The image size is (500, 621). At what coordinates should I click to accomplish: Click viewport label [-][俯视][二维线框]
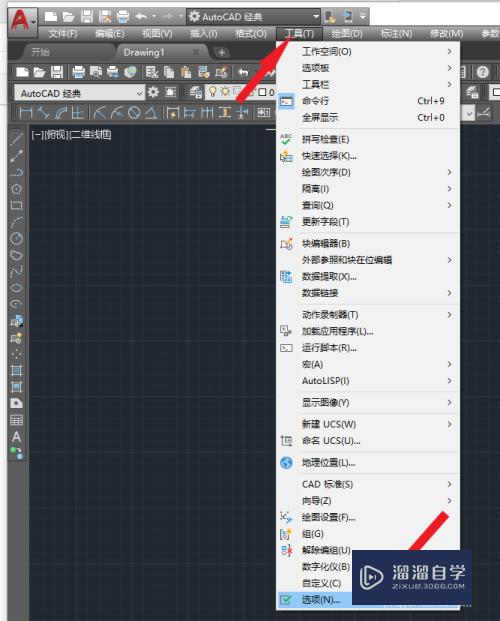(71, 135)
